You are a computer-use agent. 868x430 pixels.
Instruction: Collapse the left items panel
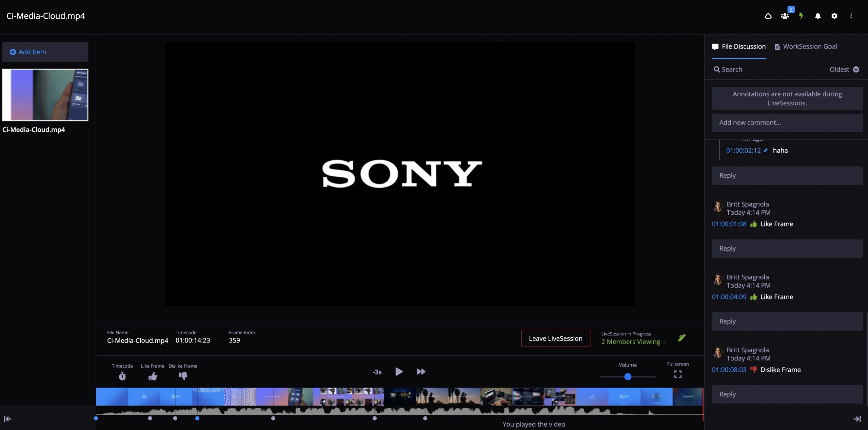pos(7,419)
